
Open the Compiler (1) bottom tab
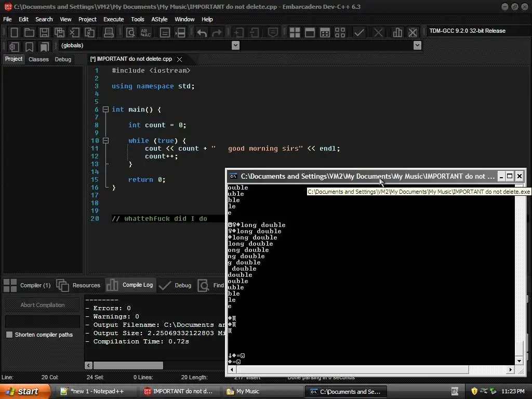tap(27, 285)
